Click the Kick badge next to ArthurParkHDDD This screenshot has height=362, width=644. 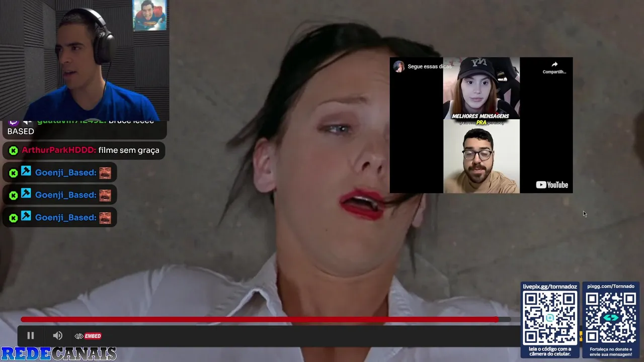coord(14,150)
